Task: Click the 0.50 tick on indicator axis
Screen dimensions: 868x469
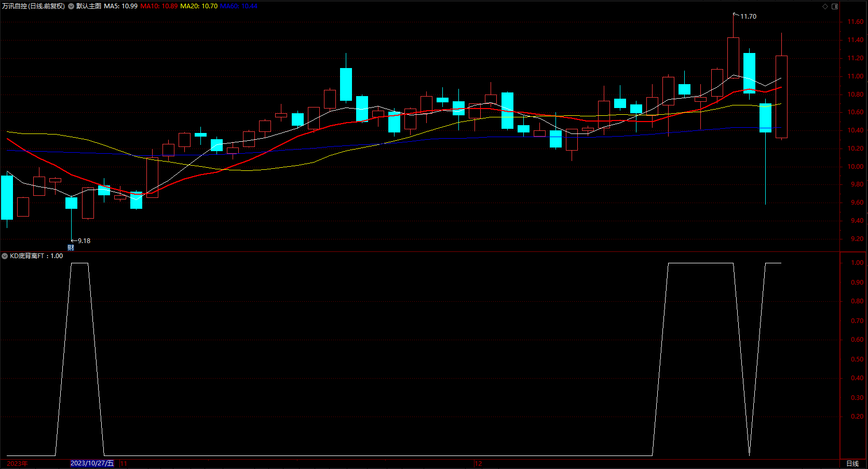Action: 857,359
